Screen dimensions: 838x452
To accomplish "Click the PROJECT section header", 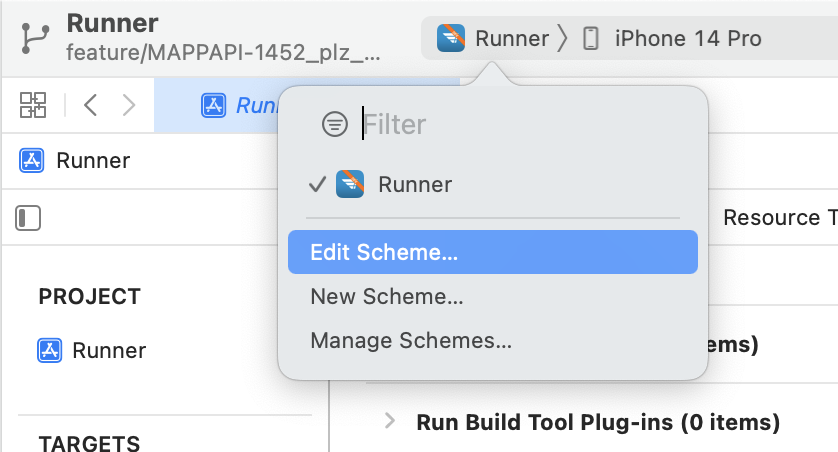I will click(89, 297).
